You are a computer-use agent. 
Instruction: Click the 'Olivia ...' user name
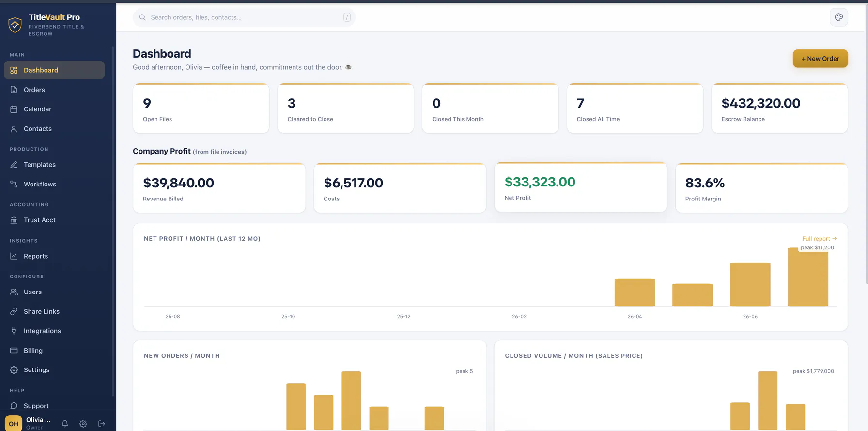(x=38, y=420)
